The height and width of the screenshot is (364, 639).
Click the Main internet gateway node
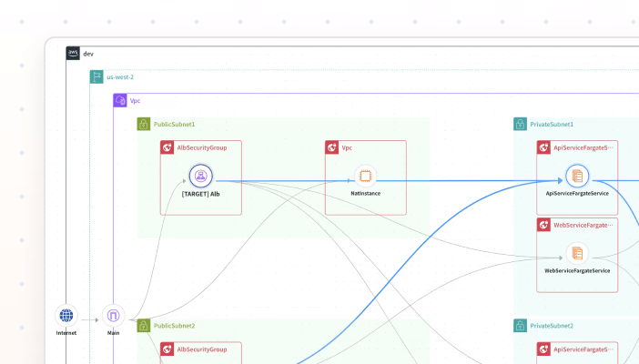click(x=114, y=316)
